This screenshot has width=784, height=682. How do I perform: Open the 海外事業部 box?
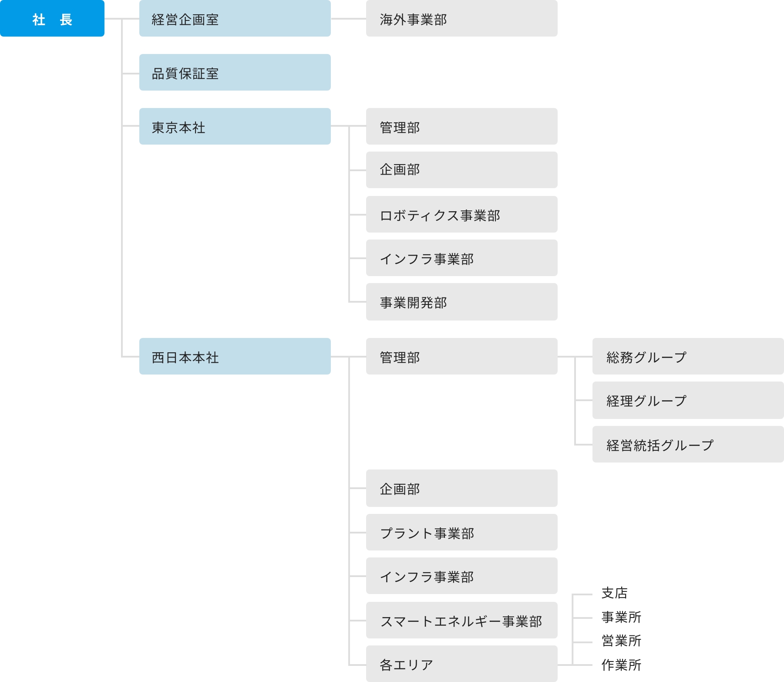[x=461, y=19]
